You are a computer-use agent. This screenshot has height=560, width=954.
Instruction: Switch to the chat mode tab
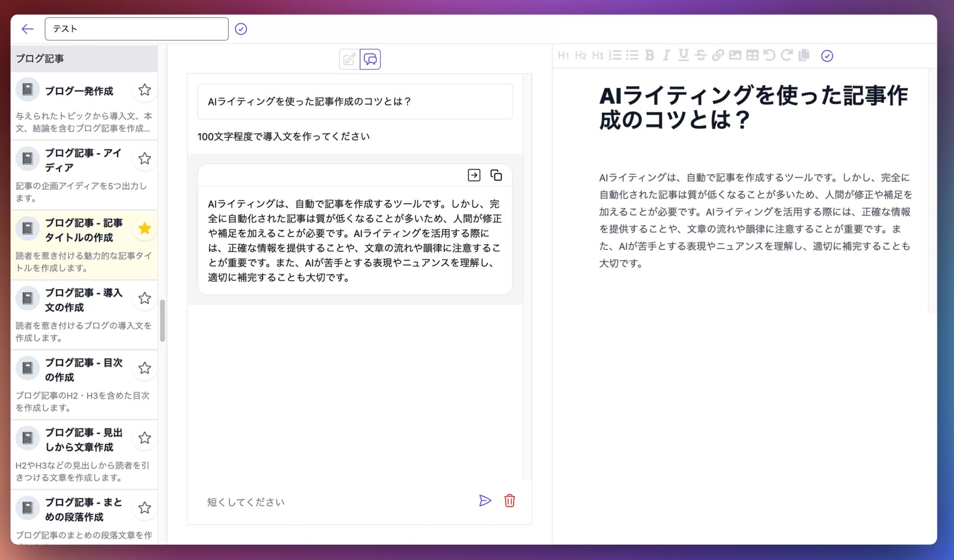[x=370, y=59]
